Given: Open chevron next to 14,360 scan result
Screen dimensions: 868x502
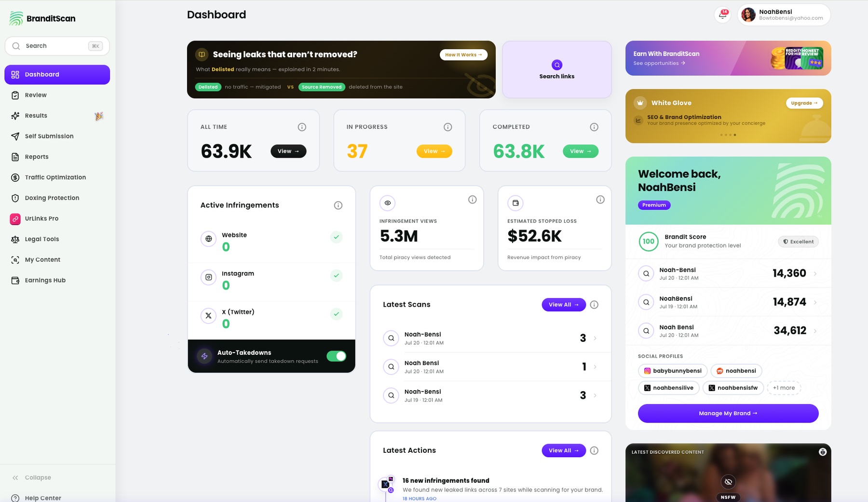Looking at the screenshot, I should (815, 274).
